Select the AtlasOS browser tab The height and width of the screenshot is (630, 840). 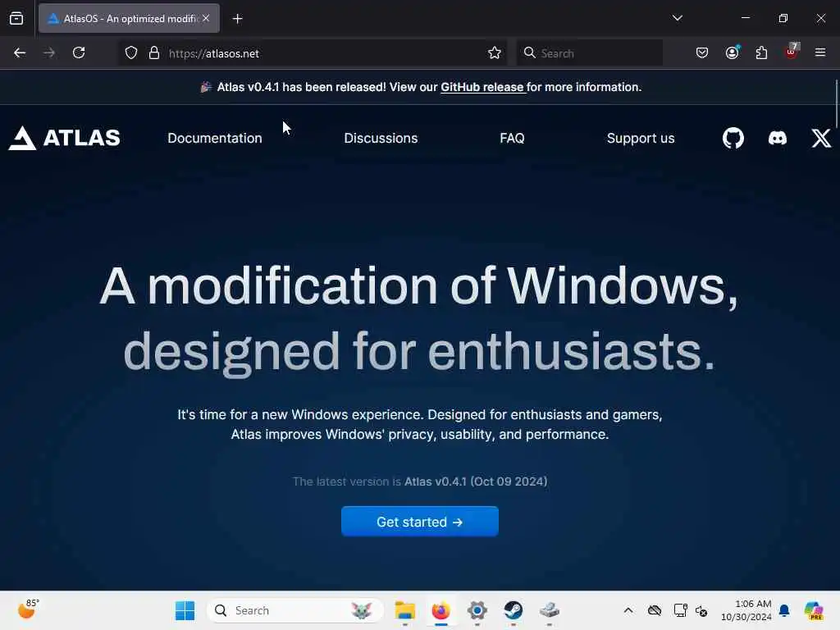129,18
